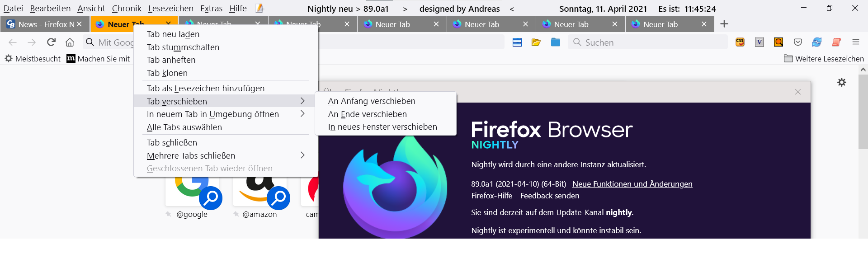The height and width of the screenshot is (277, 868).
Task: Click the scrollbar up arrow
Action: [863, 70]
